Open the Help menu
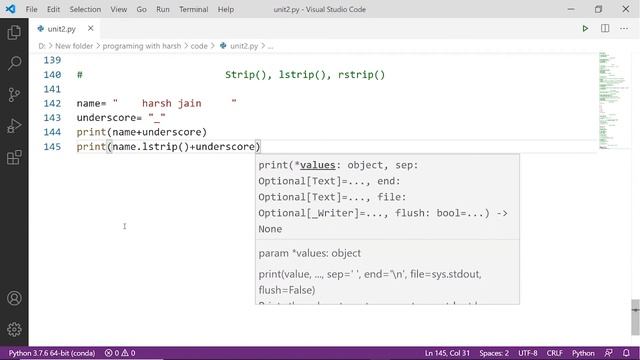This screenshot has width=640, height=360. [226, 9]
